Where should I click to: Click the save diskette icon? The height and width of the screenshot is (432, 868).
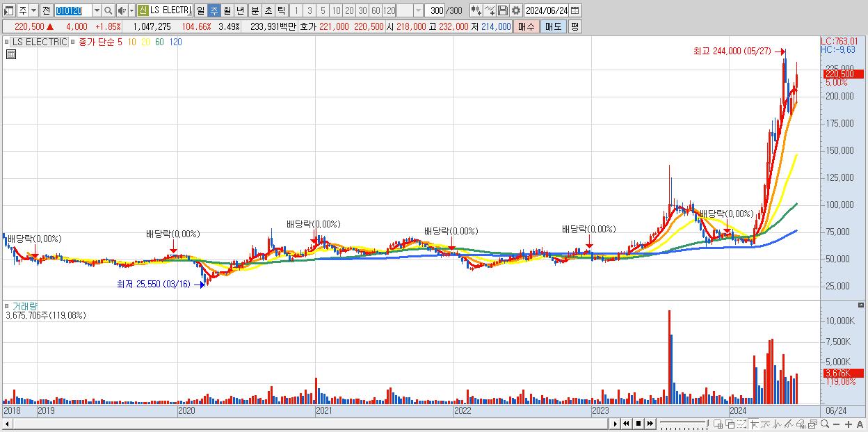pos(503,10)
